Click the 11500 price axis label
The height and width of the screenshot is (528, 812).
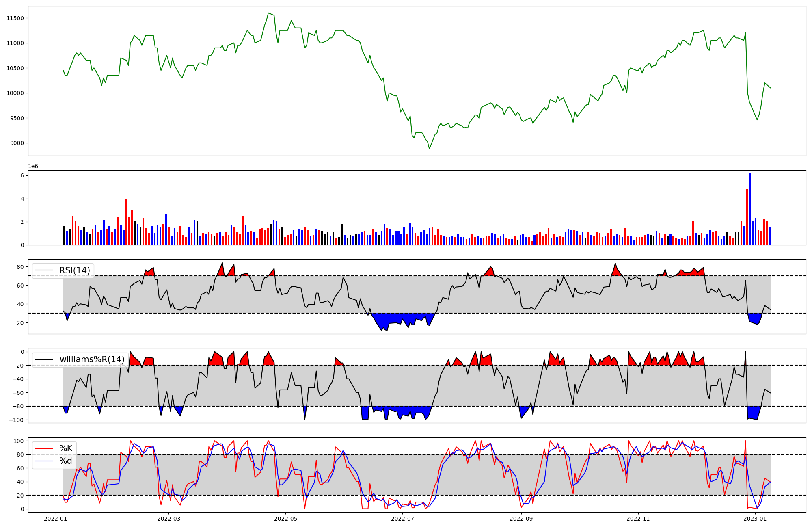pyautogui.click(x=15, y=18)
